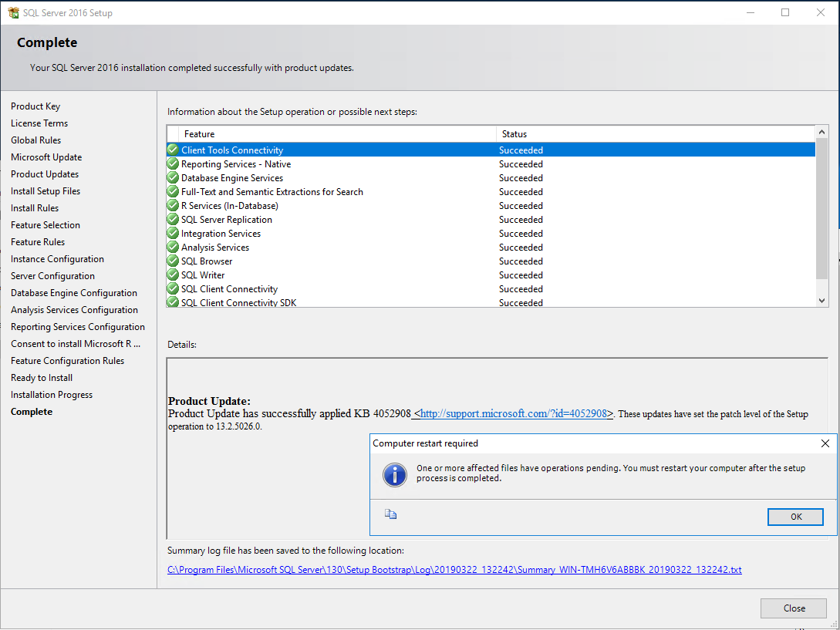Click Succeeded status for Integration Services
The image size is (840, 630).
pyautogui.click(x=521, y=234)
